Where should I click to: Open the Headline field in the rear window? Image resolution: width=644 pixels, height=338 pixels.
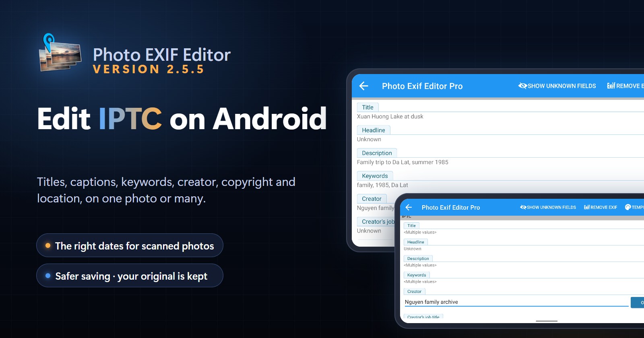374,130
